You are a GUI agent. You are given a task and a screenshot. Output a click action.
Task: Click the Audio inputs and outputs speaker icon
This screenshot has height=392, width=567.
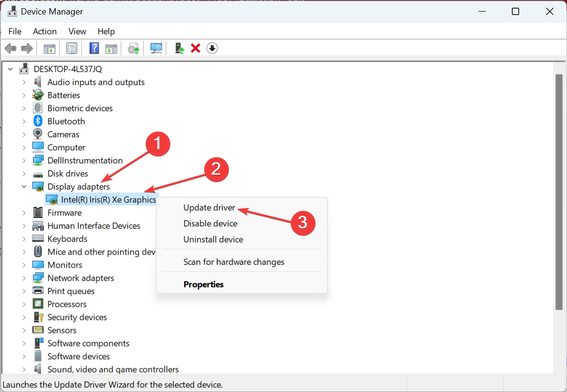[x=38, y=82]
